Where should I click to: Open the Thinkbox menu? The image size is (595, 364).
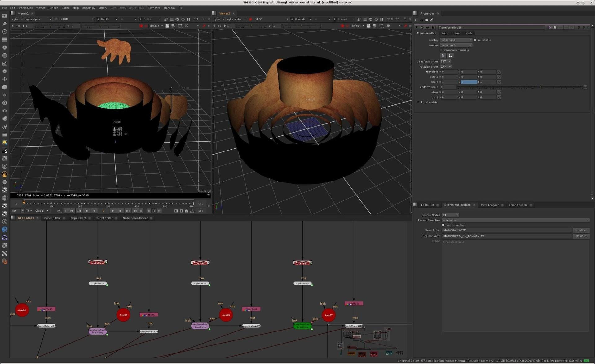click(169, 8)
